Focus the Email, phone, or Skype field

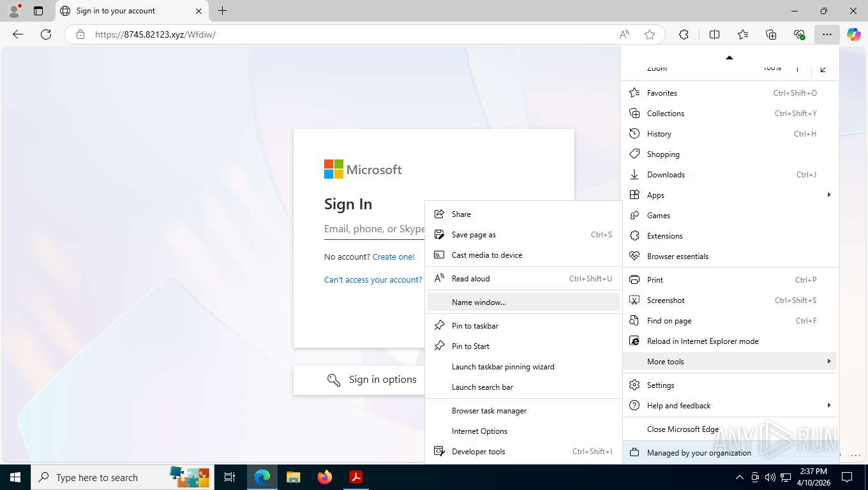(375, 230)
